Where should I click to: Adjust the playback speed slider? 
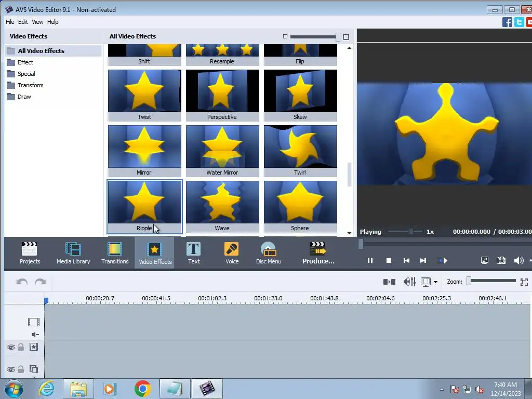click(411, 232)
